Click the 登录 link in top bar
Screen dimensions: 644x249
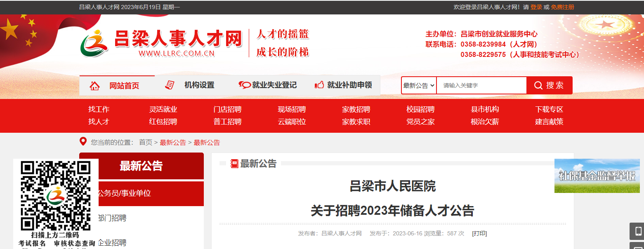(536, 7)
